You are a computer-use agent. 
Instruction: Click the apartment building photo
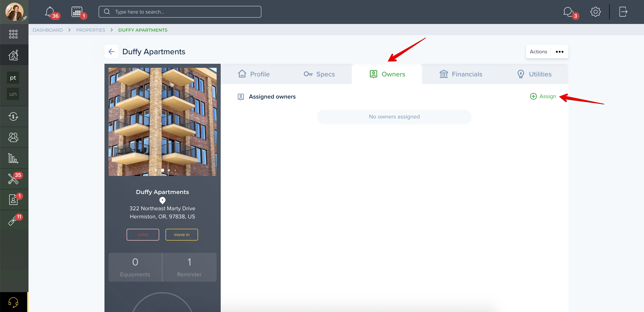[163, 122]
